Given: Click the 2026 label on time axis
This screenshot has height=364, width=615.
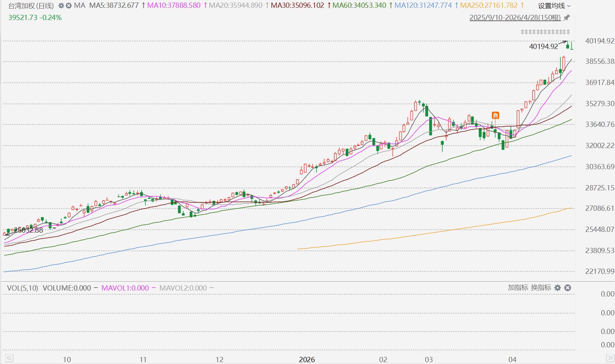Looking at the screenshot, I should tap(307, 359).
